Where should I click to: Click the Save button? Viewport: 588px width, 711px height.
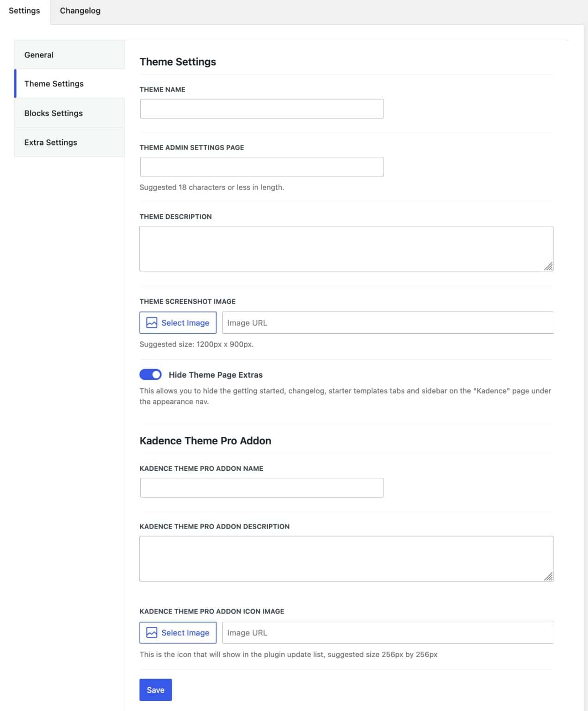[x=155, y=690]
